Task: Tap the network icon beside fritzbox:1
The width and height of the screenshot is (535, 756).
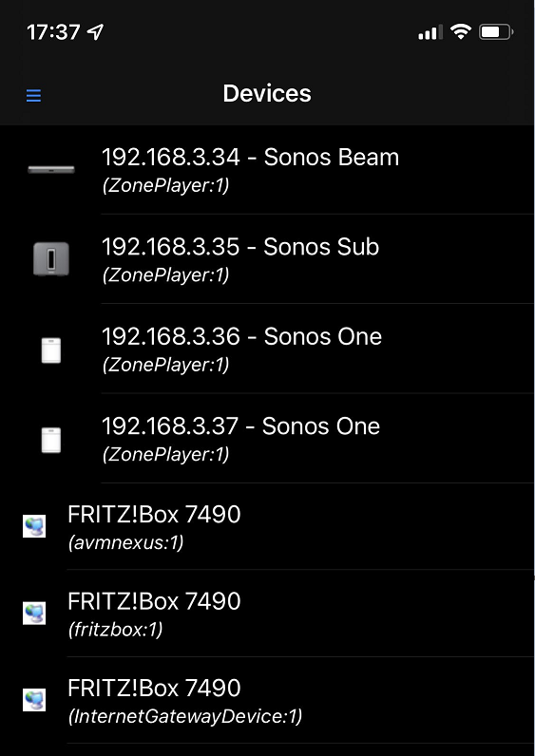Action: click(34, 613)
